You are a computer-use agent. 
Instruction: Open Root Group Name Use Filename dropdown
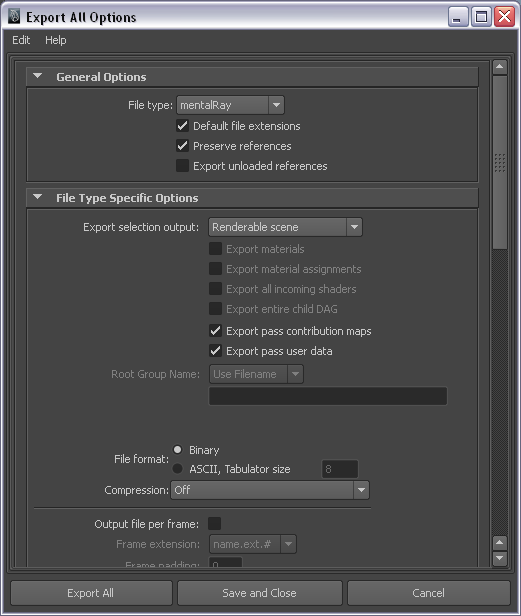(x=256, y=374)
